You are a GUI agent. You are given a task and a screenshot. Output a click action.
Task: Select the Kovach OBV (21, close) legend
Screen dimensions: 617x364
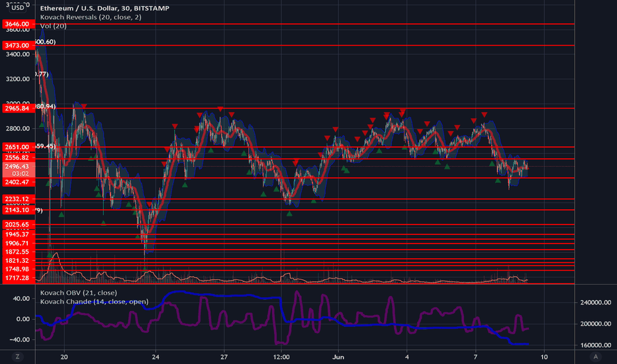click(78, 293)
